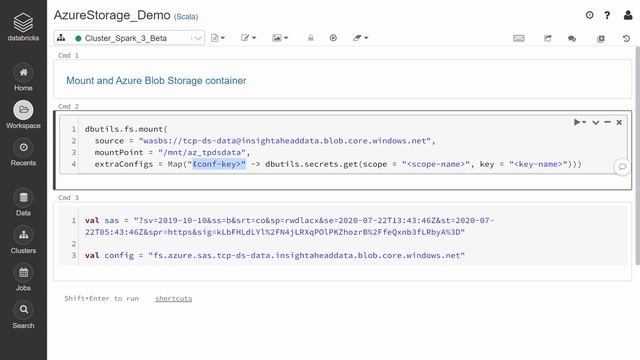Open the comments panel icon
The image size is (640, 360).
point(572,38)
